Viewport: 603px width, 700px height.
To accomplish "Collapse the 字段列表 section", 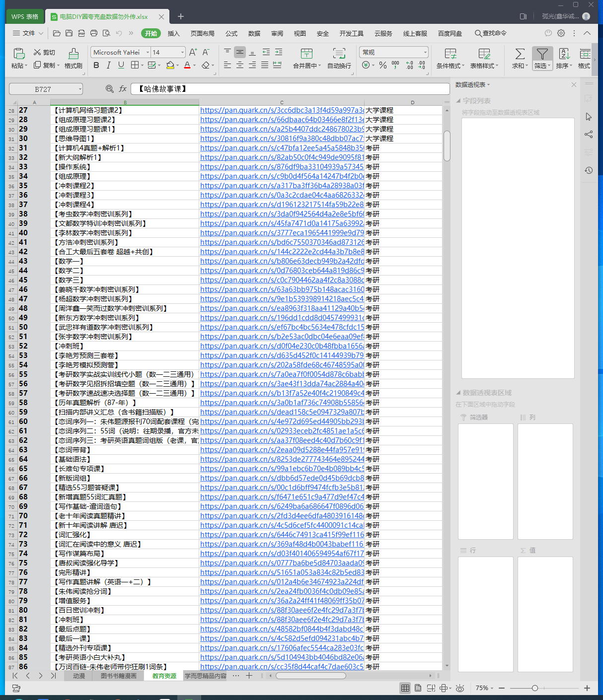I will click(x=458, y=101).
